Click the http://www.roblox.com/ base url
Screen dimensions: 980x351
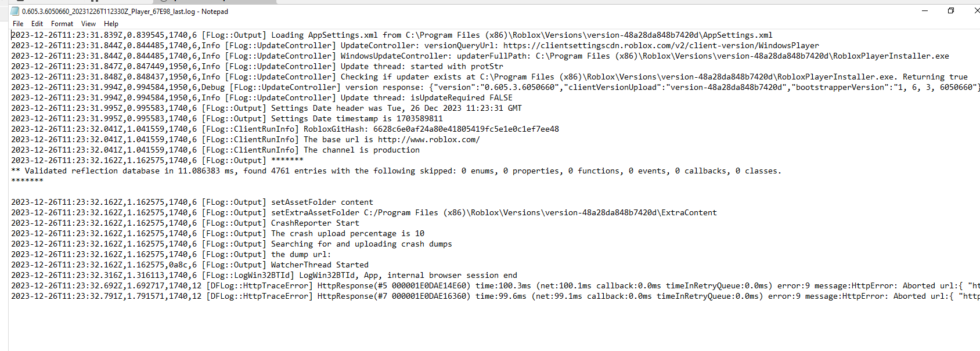[428, 140]
